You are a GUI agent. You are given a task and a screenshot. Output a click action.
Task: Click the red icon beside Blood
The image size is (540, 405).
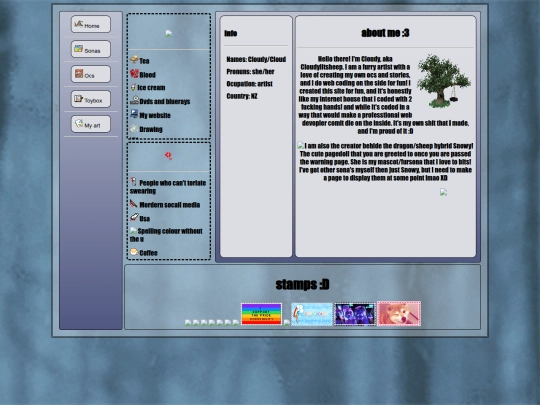click(x=134, y=73)
